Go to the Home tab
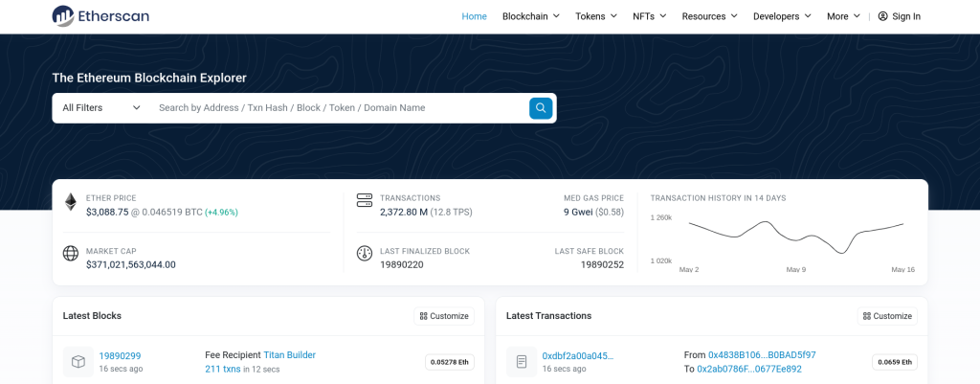Image resolution: width=980 pixels, height=384 pixels. tap(475, 16)
